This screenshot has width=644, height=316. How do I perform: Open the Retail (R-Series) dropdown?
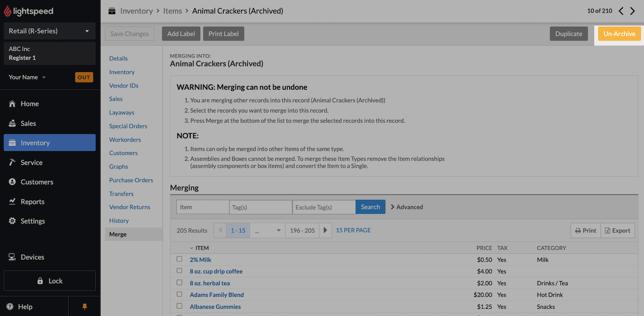point(49,31)
